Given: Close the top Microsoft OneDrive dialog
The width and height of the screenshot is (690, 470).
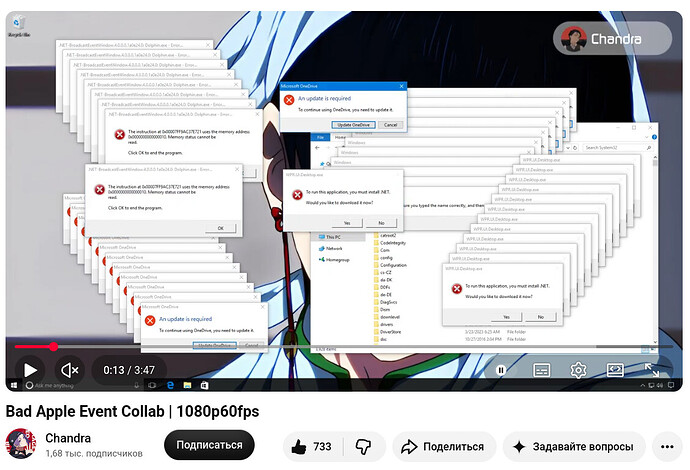Looking at the screenshot, I should coord(401,86).
